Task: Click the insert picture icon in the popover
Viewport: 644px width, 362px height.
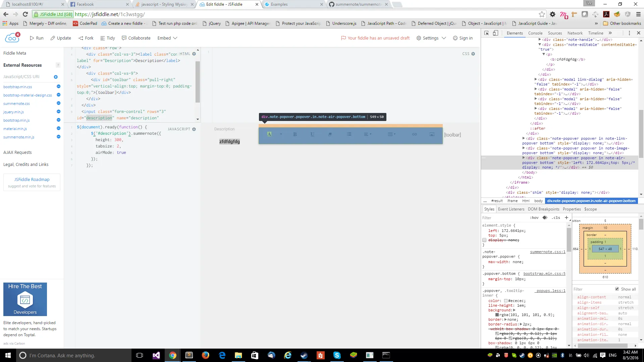Action: tap(432, 134)
